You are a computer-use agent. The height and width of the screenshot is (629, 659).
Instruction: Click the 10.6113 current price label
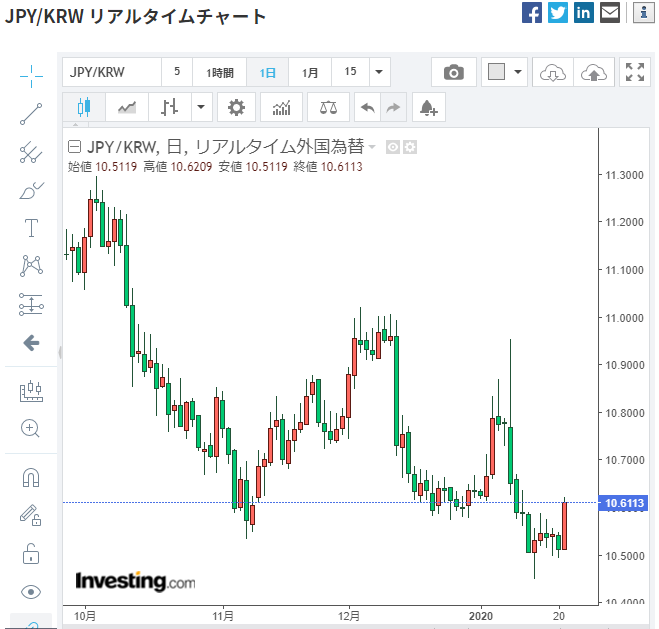[624, 503]
